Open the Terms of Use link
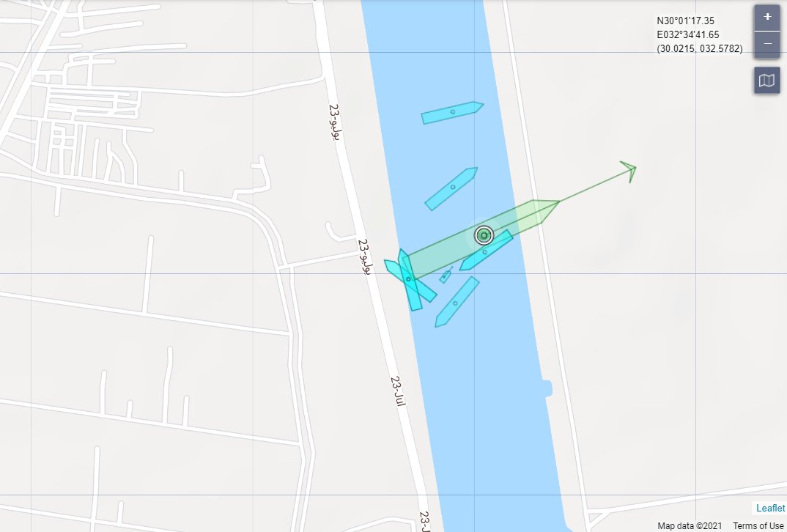The width and height of the screenshot is (787, 532). click(x=758, y=525)
